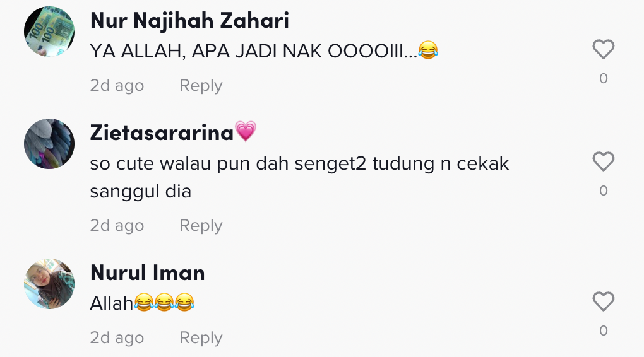Select the "Allah" laughing emoji comment text
The image size is (644, 357).
coord(142,303)
